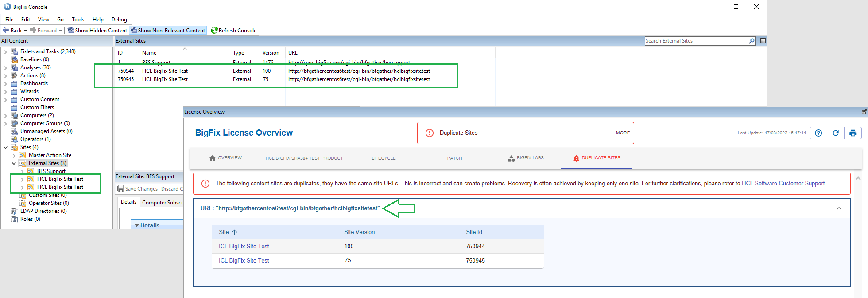
Task: Click the Computer Groups icon
Action: coord(14,123)
